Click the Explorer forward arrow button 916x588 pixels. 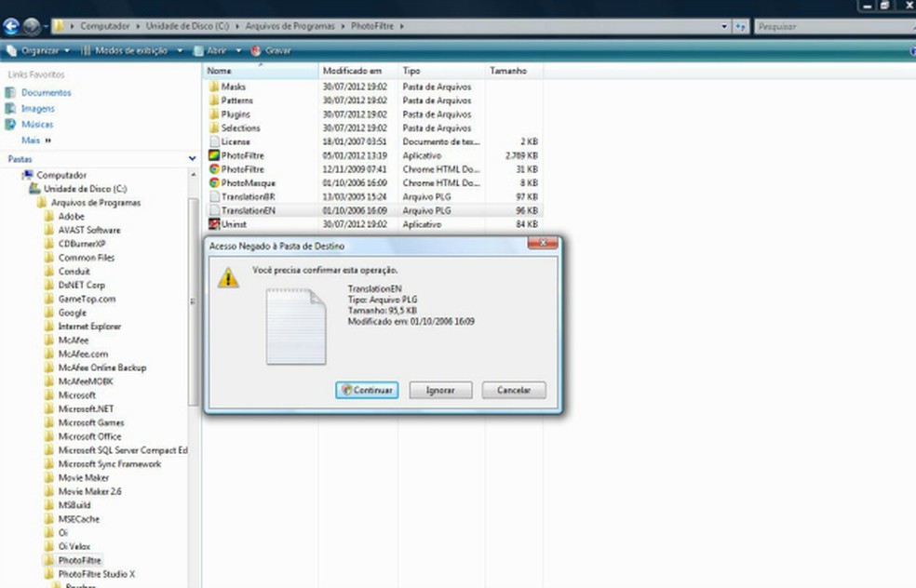click(32, 26)
